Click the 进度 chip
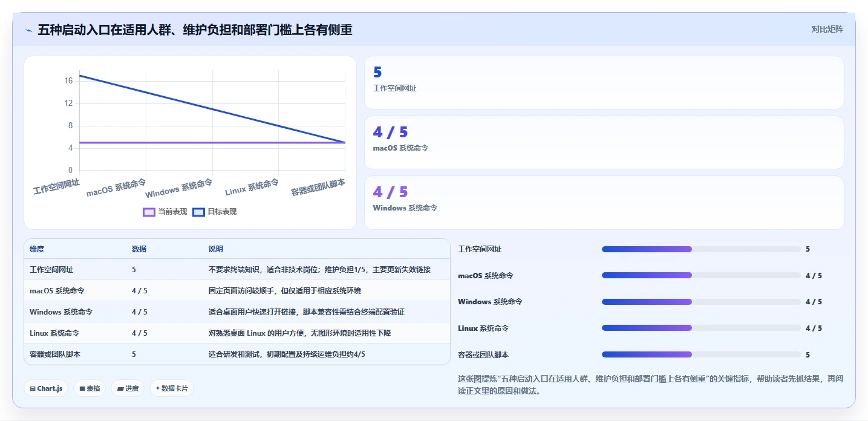The image size is (868, 421). coord(128,388)
